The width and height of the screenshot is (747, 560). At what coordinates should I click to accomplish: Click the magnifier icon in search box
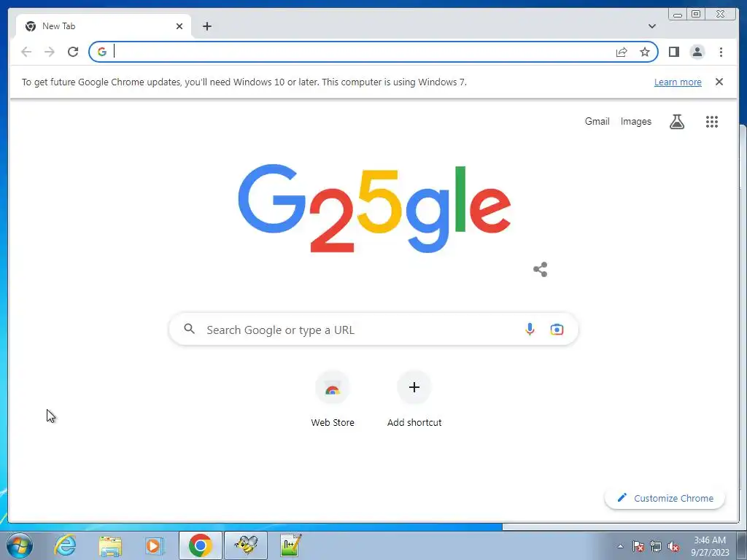click(x=189, y=329)
